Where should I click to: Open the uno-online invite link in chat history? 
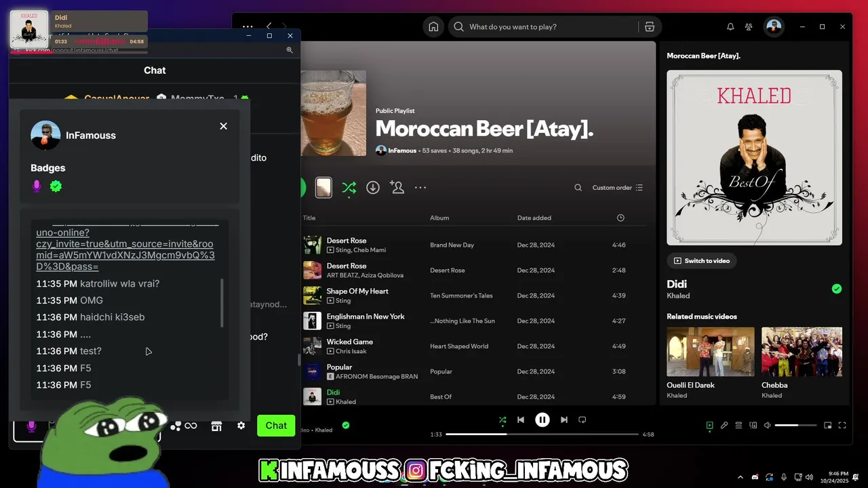click(x=125, y=249)
